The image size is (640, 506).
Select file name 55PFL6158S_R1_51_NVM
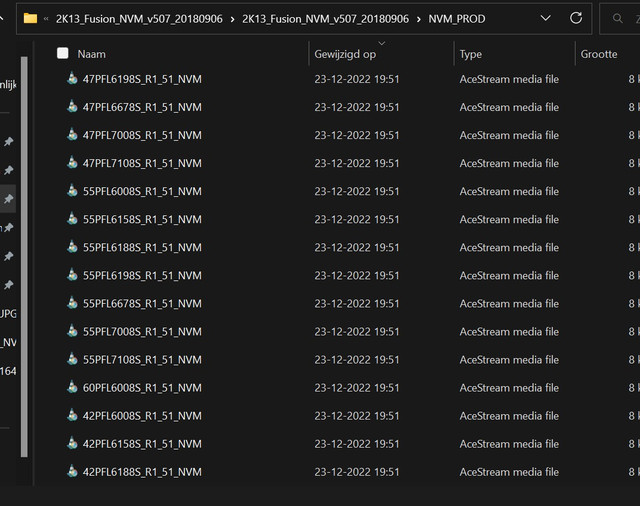pyautogui.click(x=142, y=220)
